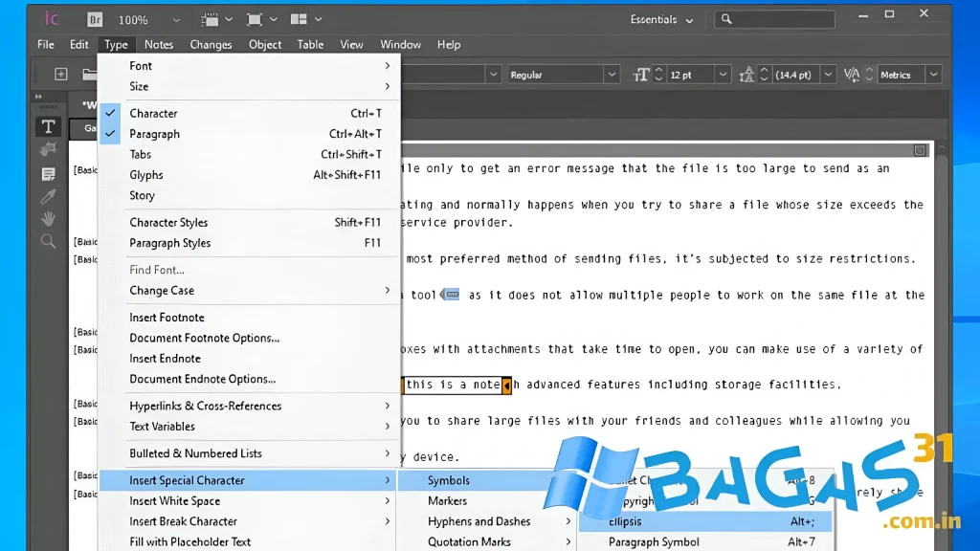Open Character Styles panel entry
This screenshot has width=980, height=551.
(249, 222)
